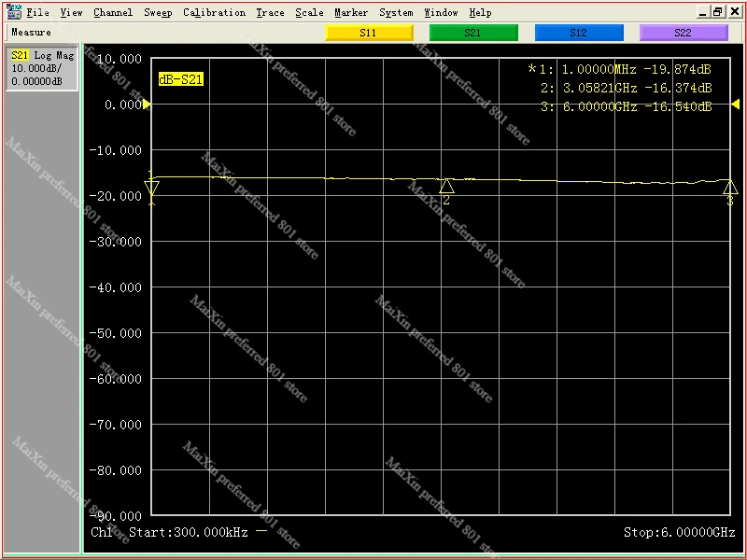
Task: Click the yellow S11 measure button
Action: click(369, 33)
